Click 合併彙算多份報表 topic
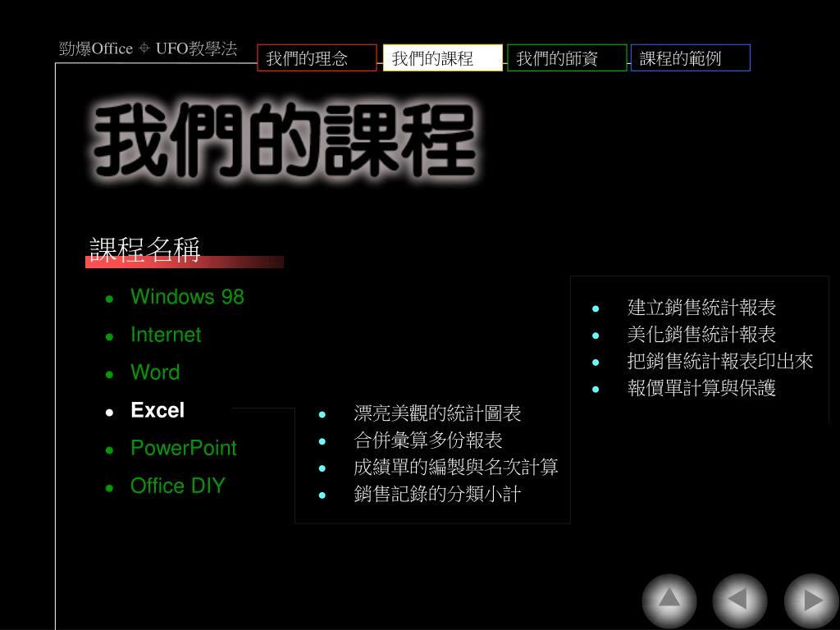Screen dimensions: 840x630 click(x=428, y=441)
